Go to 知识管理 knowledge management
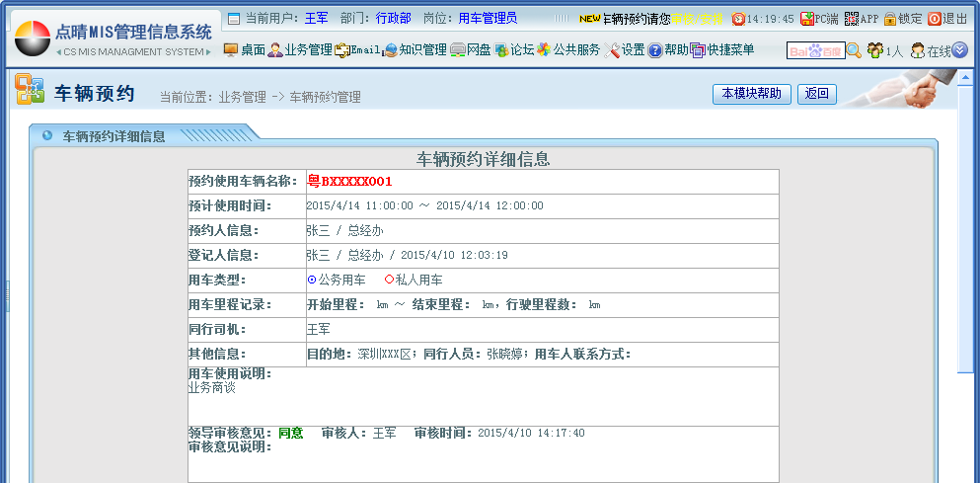This screenshot has height=483, width=980. point(415,50)
